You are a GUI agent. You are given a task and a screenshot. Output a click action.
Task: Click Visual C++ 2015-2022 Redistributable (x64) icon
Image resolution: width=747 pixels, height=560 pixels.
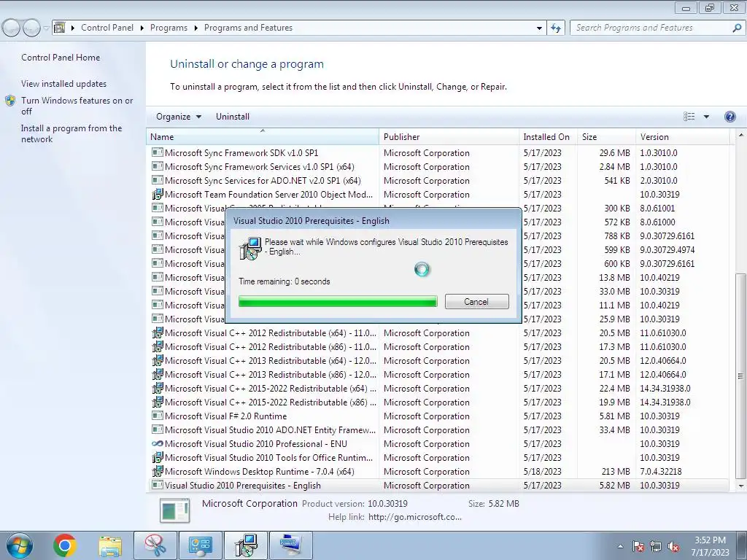tap(158, 388)
